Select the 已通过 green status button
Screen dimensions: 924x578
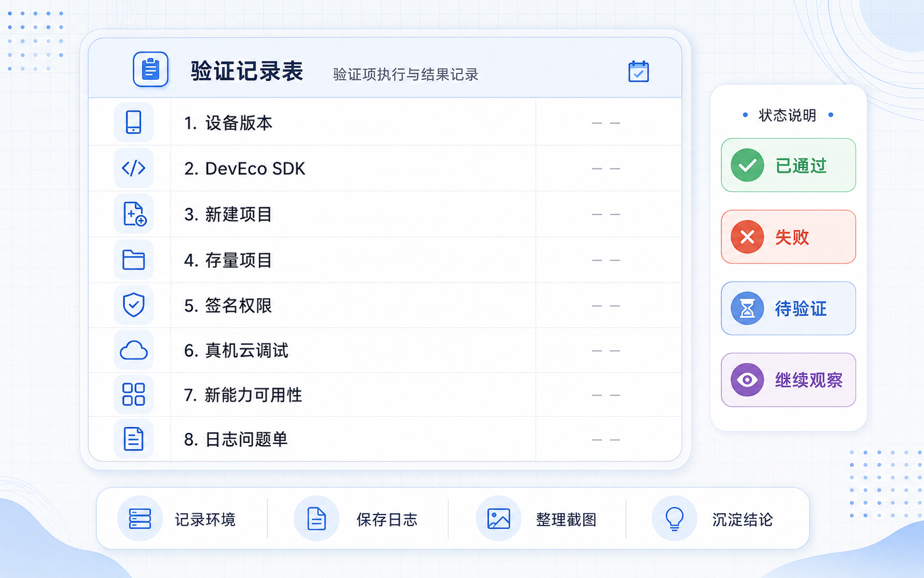click(788, 165)
